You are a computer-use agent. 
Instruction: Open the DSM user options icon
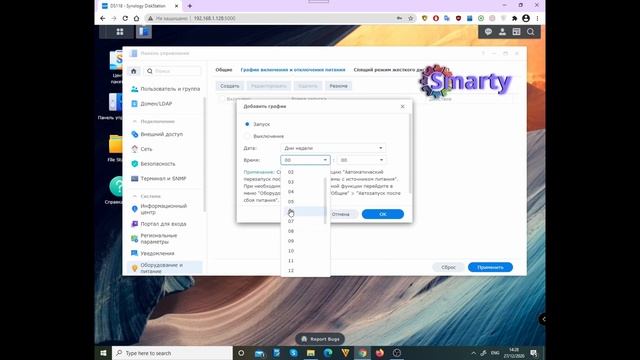coord(502,32)
